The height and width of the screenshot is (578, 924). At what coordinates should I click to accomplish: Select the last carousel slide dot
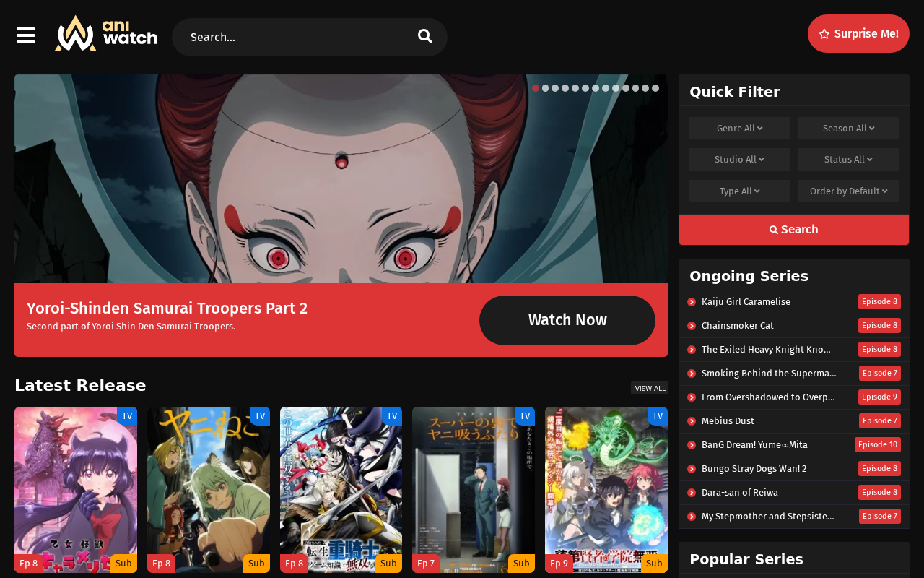655,88
